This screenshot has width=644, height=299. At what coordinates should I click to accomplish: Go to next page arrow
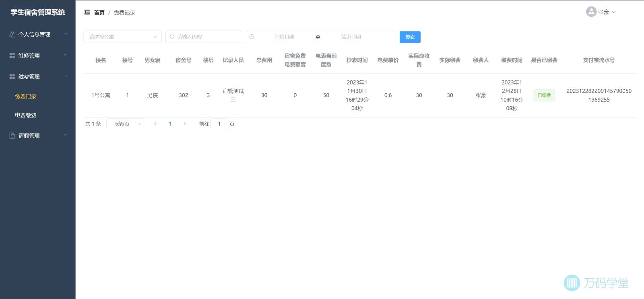(x=184, y=124)
